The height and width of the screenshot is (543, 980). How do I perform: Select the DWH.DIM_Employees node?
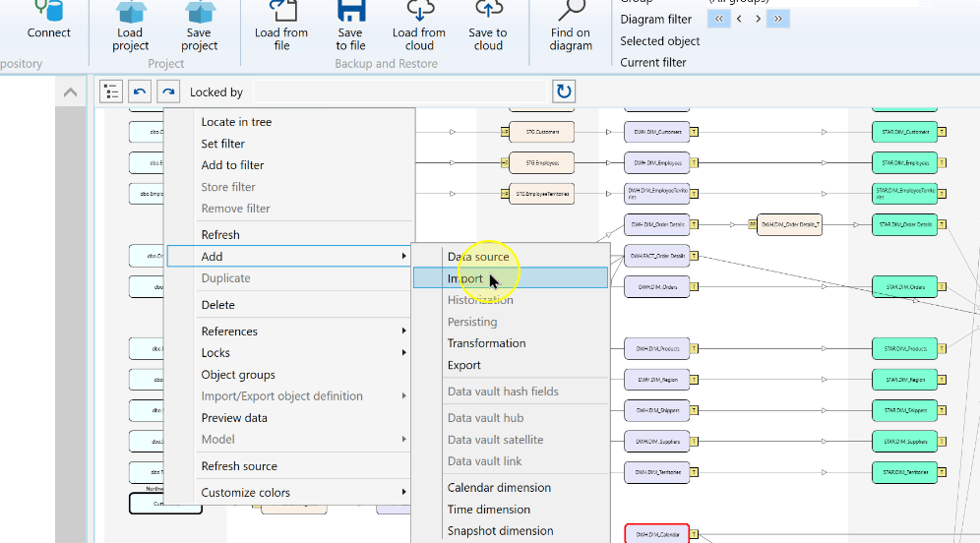tap(657, 163)
